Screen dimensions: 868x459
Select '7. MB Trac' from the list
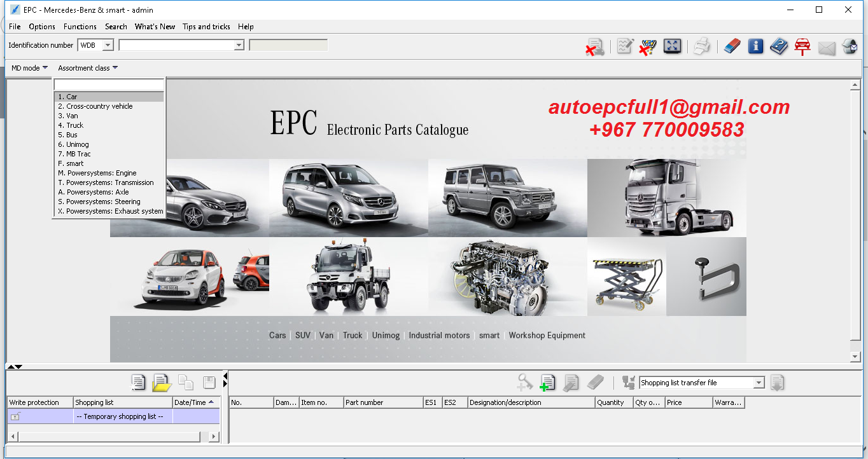click(109, 154)
